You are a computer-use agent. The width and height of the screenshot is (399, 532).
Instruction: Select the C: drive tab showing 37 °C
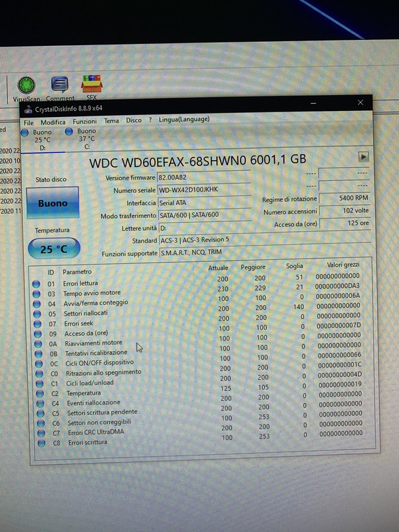(86, 138)
